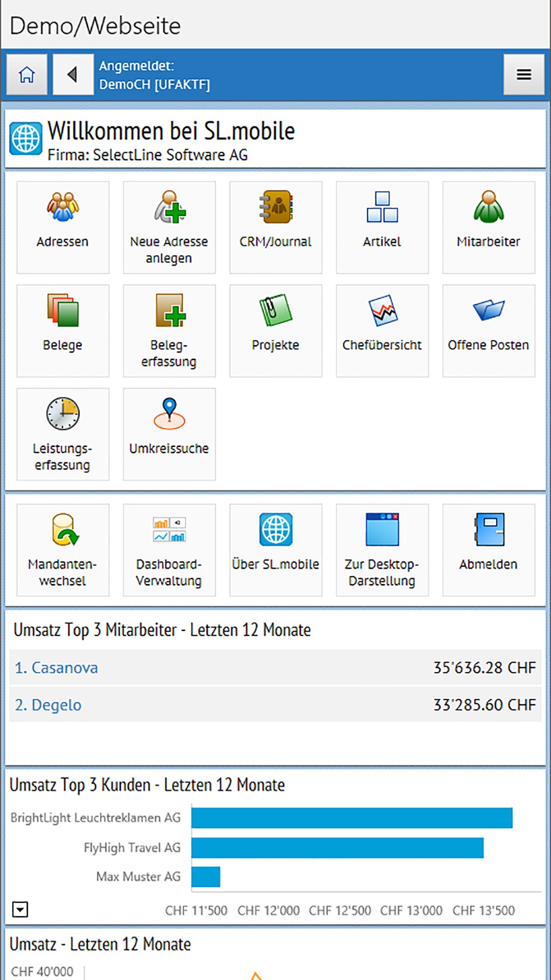
Task: Open the Projekte tile
Action: [x=276, y=331]
